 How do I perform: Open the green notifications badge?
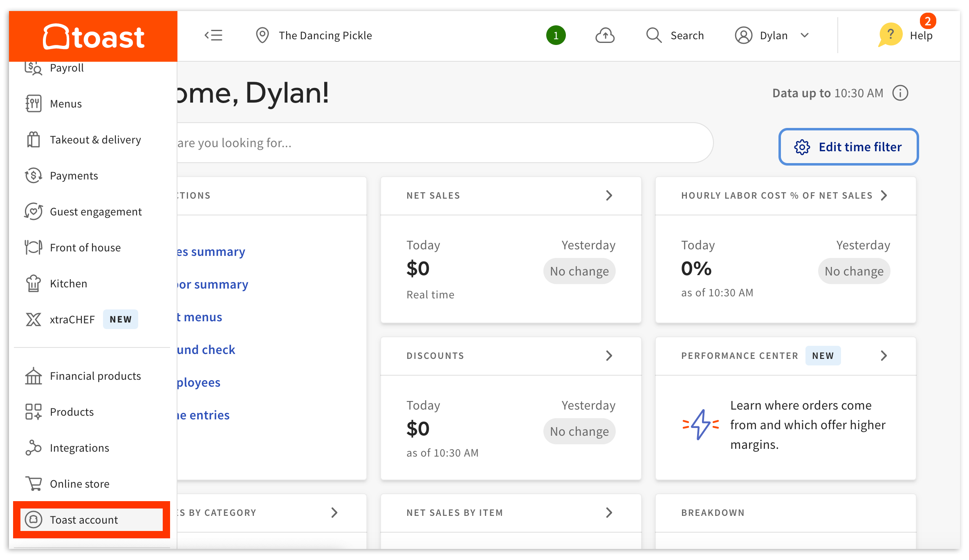tap(556, 36)
